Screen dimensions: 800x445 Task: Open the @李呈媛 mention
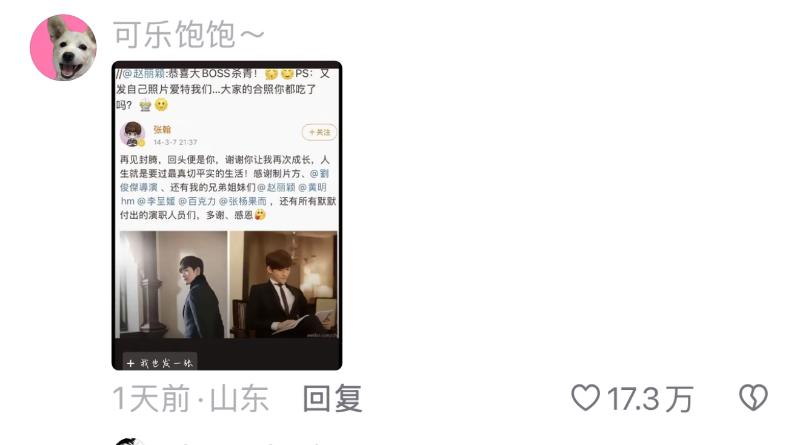(x=156, y=201)
